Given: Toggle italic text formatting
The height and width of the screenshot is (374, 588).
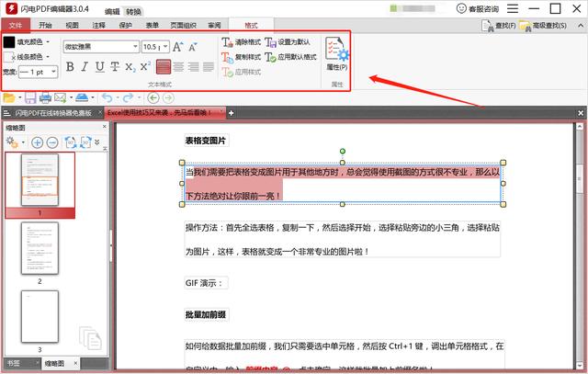Looking at the screenshot, I should (x=85, y=66).
